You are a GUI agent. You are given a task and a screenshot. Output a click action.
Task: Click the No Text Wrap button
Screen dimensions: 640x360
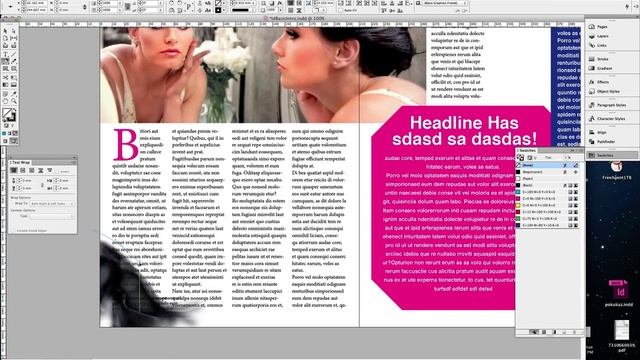(x=13, y=170)
